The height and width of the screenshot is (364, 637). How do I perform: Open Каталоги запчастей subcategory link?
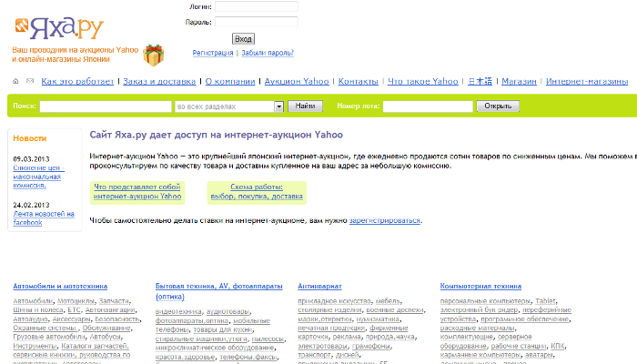pos(95,346)
